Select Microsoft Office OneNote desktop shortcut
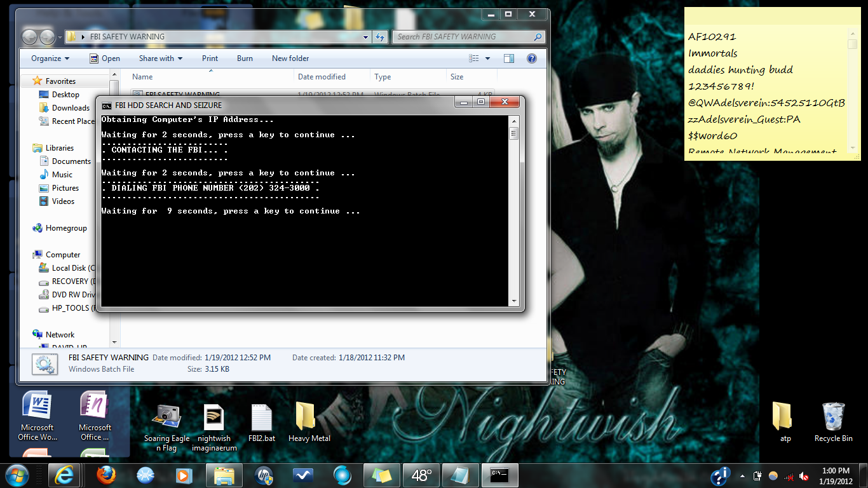 coord(95,416)
